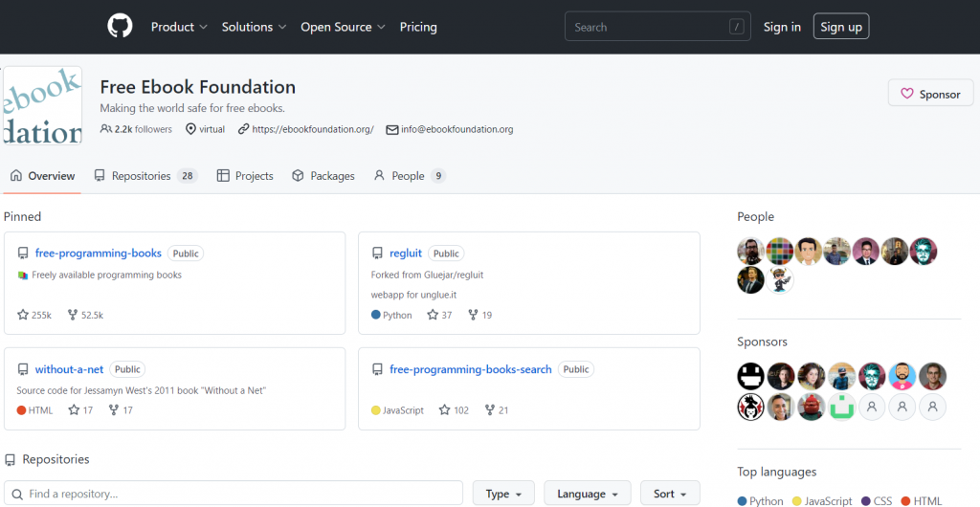Open the Language filter dropdown
This screenshot has width=980, height=507.
[x=588, y=494]
